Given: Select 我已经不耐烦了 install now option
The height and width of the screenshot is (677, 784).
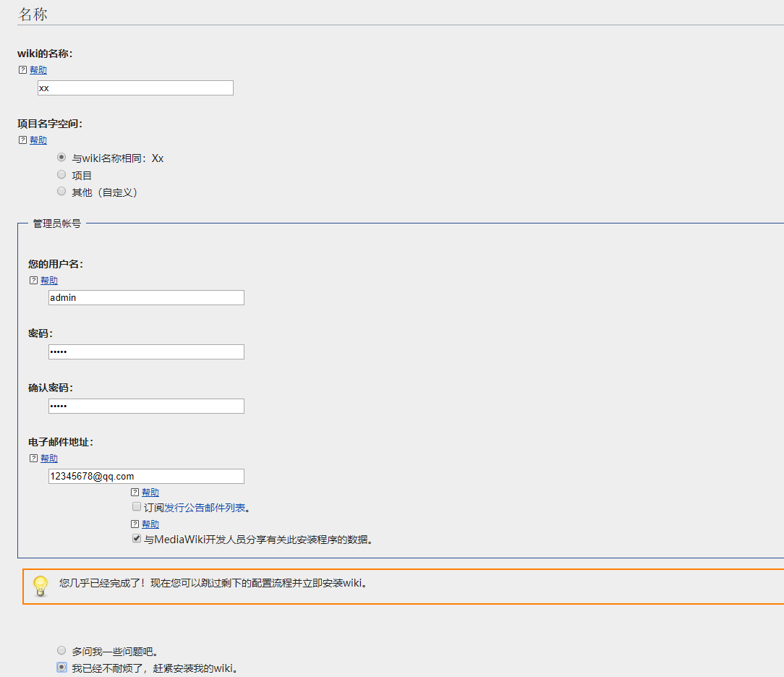Looking at the screenshot, I should click(61, 668).
